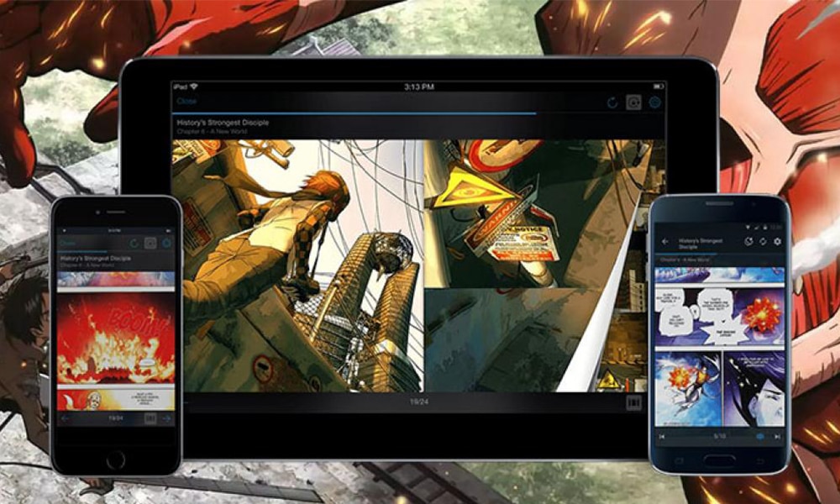Tap the right comic page on iPad
The height and width of the screenshot is (504, 840).
(544, 265)
